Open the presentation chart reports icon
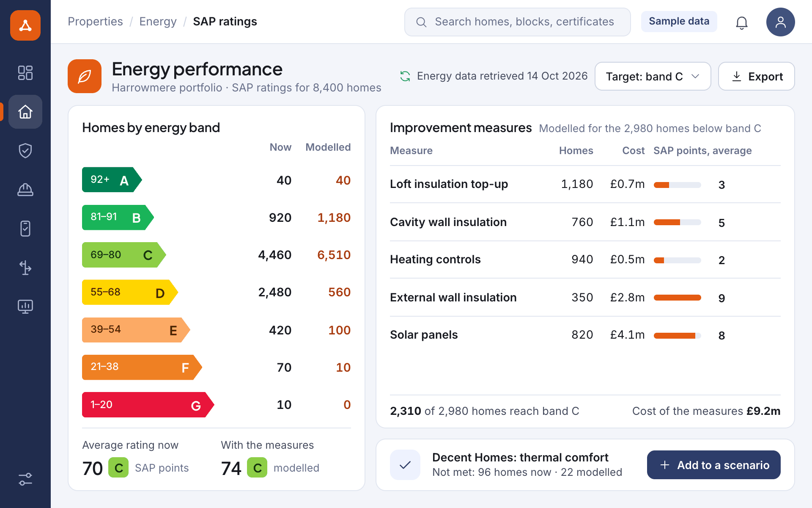Screen dimensions: 812x508 tap(25, 306)
